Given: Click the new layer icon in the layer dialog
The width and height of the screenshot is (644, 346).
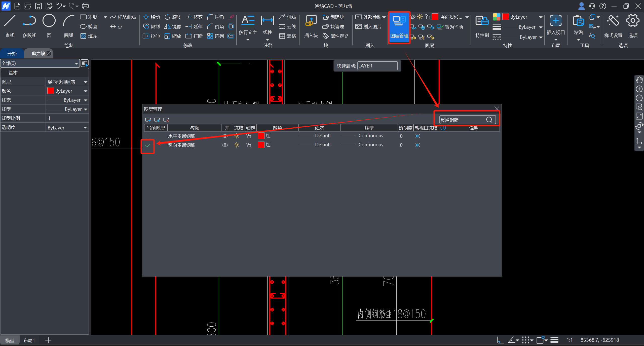Looking at the screenshot, I should click(x=148, y=120).
